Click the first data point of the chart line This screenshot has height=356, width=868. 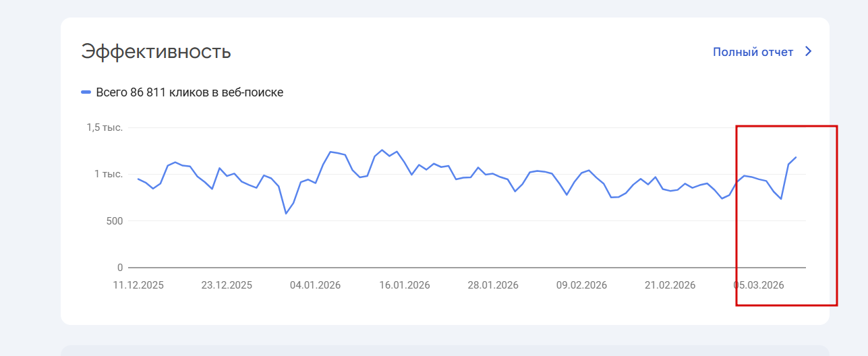click(x=138, y=179)
